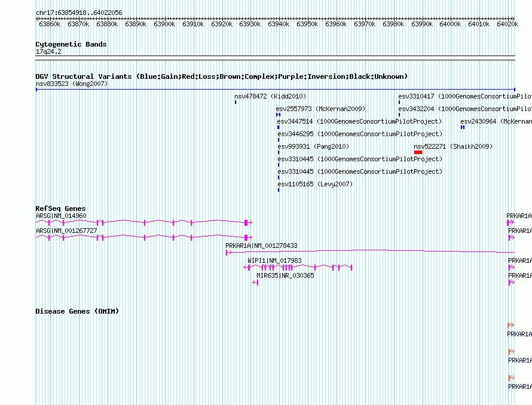The width and height of the screenshot is (532, 405).
Task: Open the MIR635|NR_030365 gene label
Action: (x=285, y=275)
